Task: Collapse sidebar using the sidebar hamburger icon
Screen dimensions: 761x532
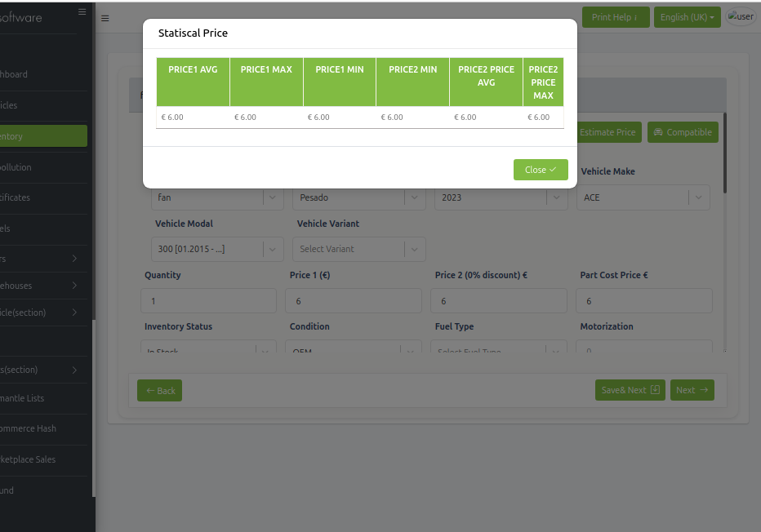Action: 82,11
